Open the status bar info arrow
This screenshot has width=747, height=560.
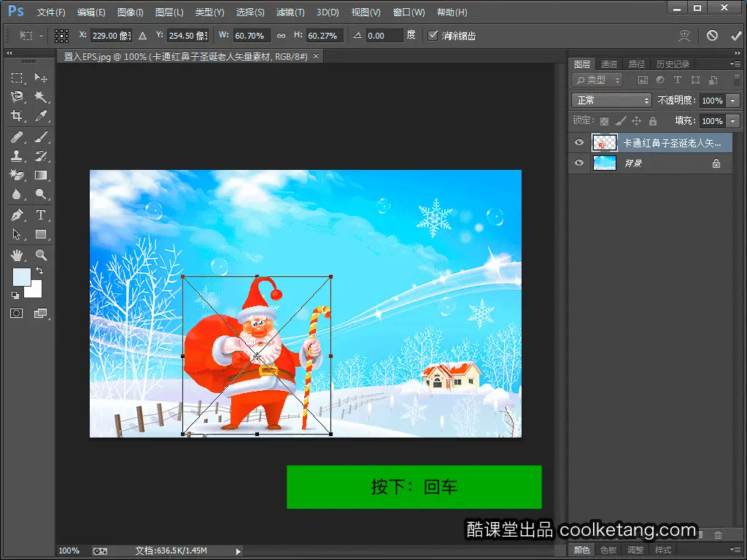tap(239, 551)
